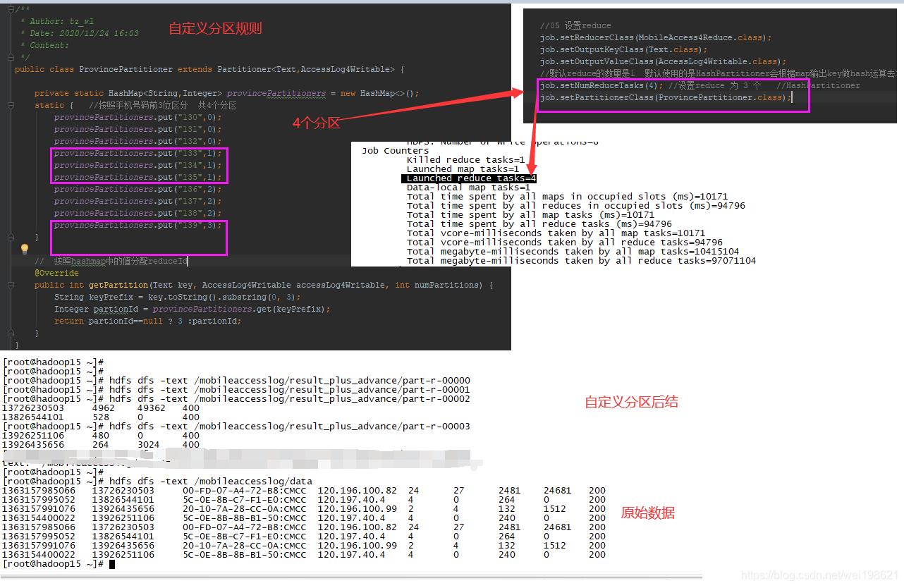The image size is (904, 588).
Task: Click 'Total megabyte-milliseconds taken by all map tasks' line
Action: pos(573,252)
